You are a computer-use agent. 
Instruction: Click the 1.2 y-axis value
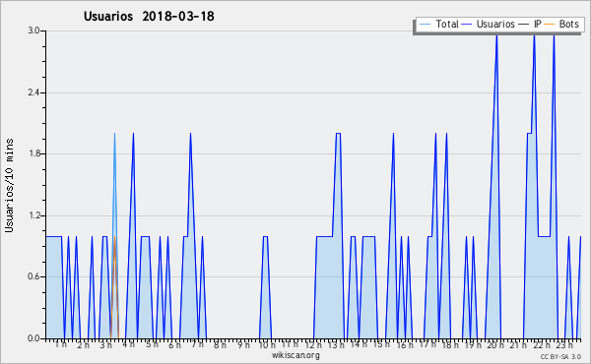coord(33,215)
